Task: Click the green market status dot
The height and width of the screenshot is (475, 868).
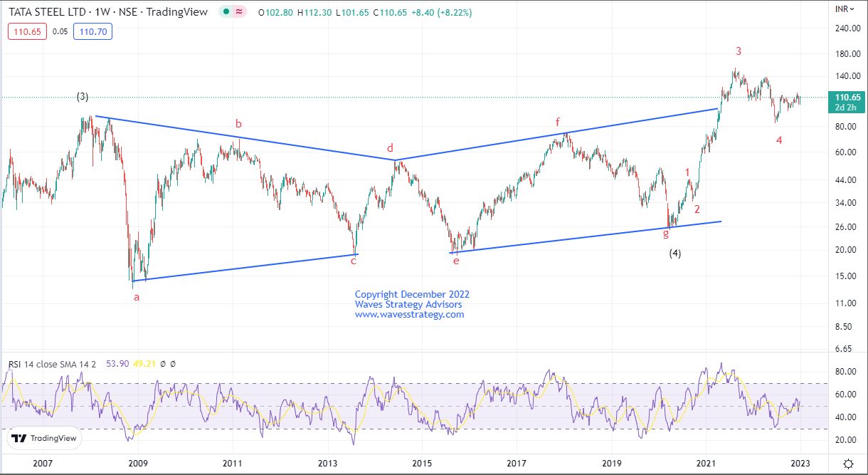Action: click(x=227, y=12)
